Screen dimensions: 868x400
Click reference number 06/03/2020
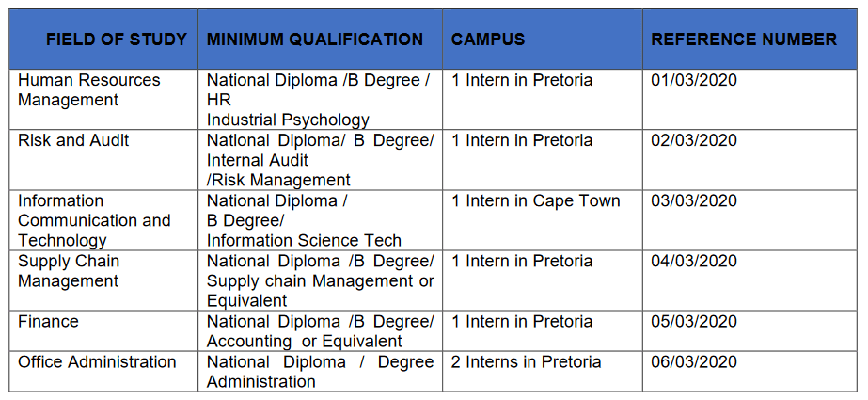click(694, 362)
